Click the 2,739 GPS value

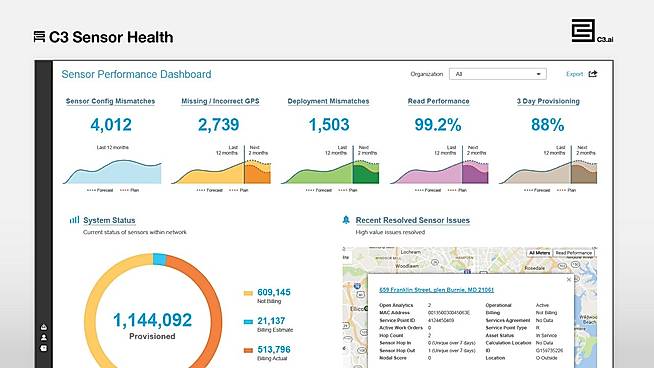click(x=219, y=124)
